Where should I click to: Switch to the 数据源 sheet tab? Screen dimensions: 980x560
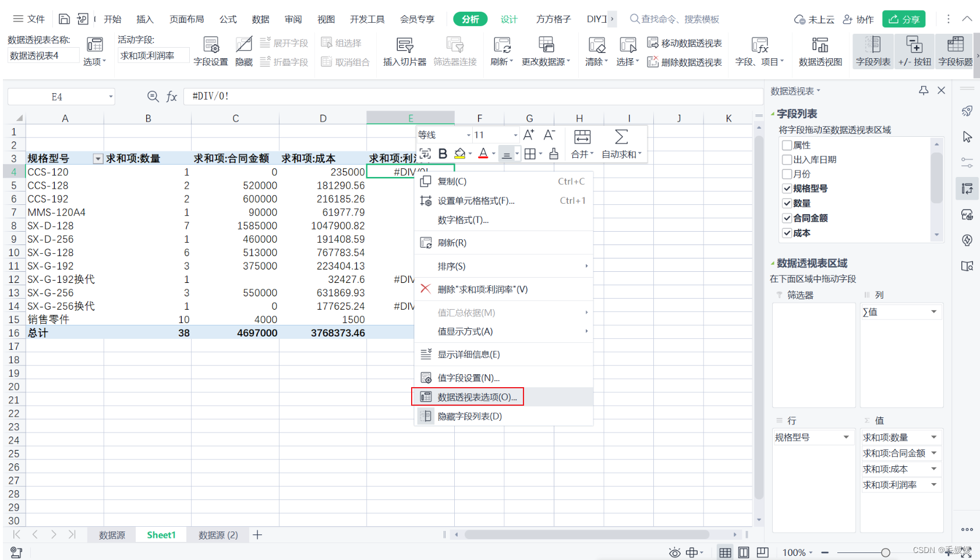tap(112, 535)
